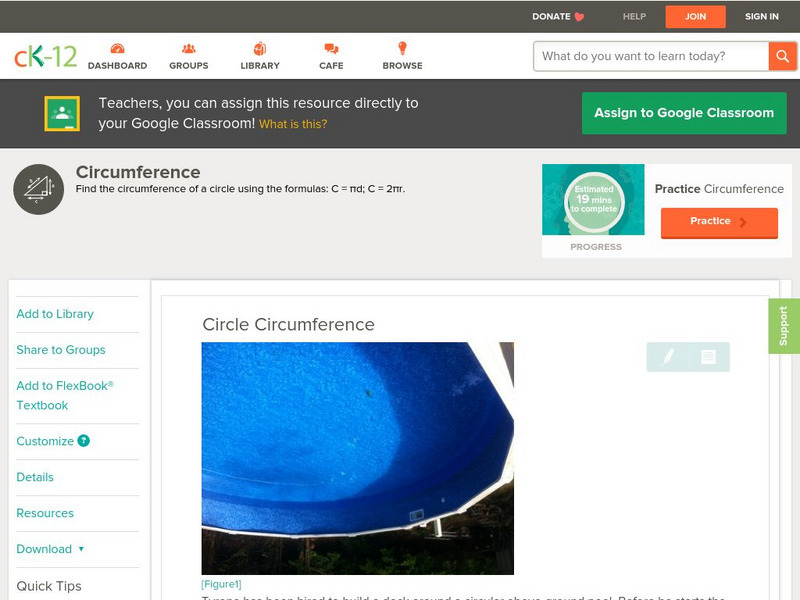Viewport: 800px width, 600px height.
Task: Click the orange search magnifier button
Action: pos(783,56)
